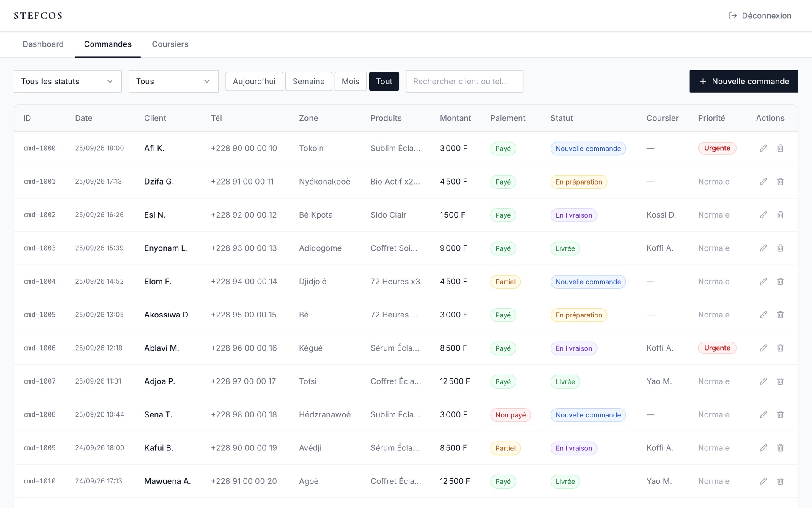This screenshot has height=508, width=812.
Task: Edit Akossiwa D.'s order cmd-1005
Action: 763,315
